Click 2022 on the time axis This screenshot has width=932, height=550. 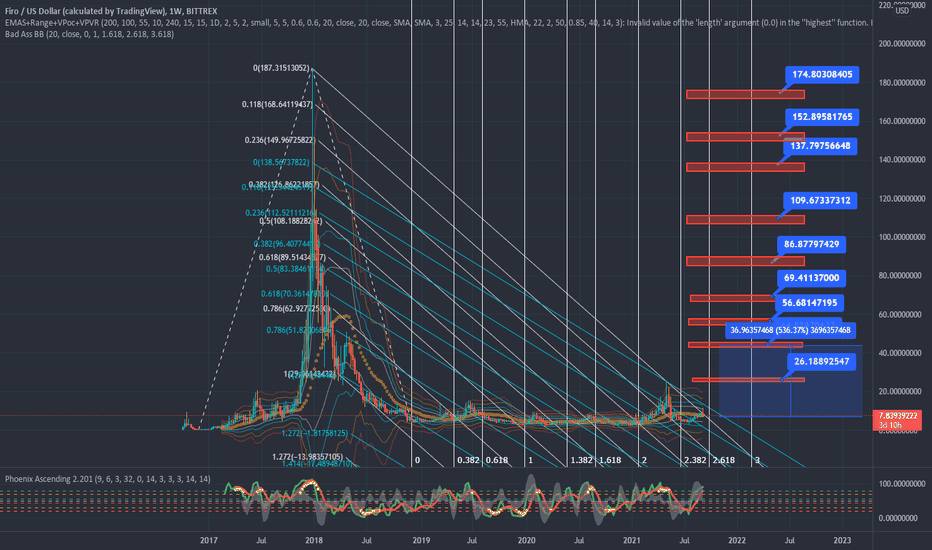click(737, 540)
